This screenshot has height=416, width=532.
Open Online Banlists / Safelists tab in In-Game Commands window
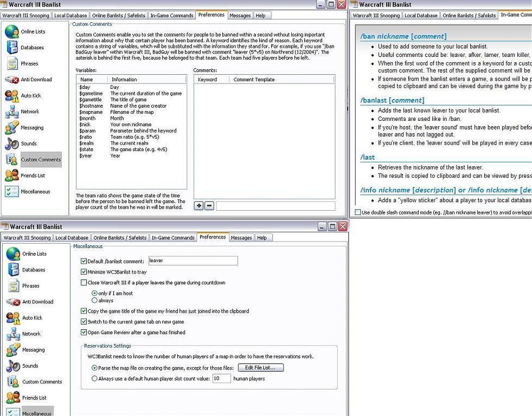coord(469,16)
